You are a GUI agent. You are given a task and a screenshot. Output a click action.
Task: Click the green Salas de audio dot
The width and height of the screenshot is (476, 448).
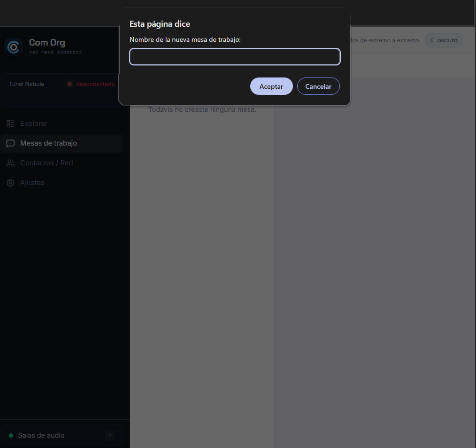coord(11,435)
